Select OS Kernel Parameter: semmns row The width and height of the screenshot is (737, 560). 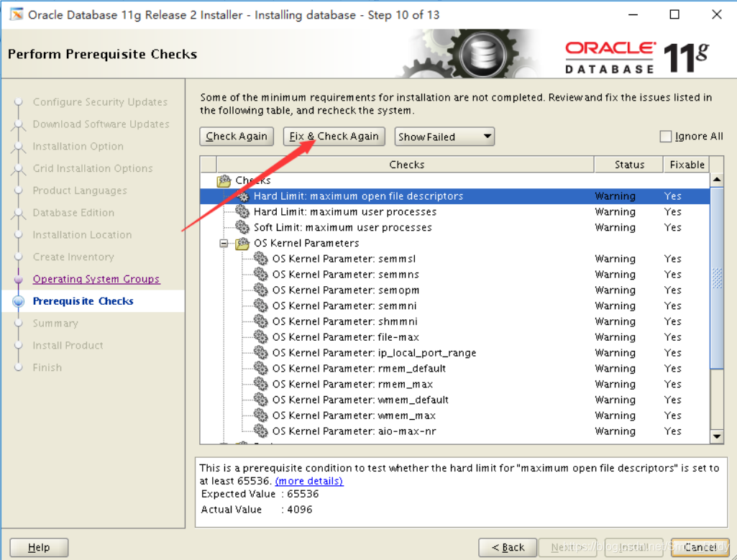[x=455, y=275]
